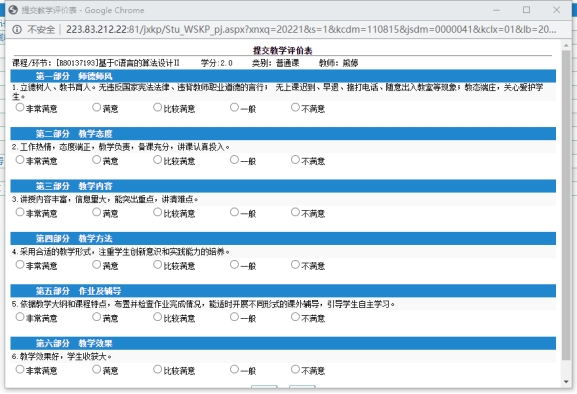Select 非常满意 for question 5 作业及辅导
This screenshot has height=394, width=577.
point(20,317)
